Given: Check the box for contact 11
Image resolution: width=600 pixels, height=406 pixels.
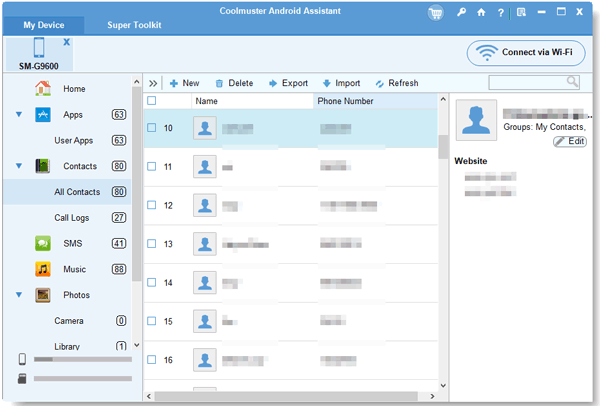Looking at the screenshot, I should (152, 166).
